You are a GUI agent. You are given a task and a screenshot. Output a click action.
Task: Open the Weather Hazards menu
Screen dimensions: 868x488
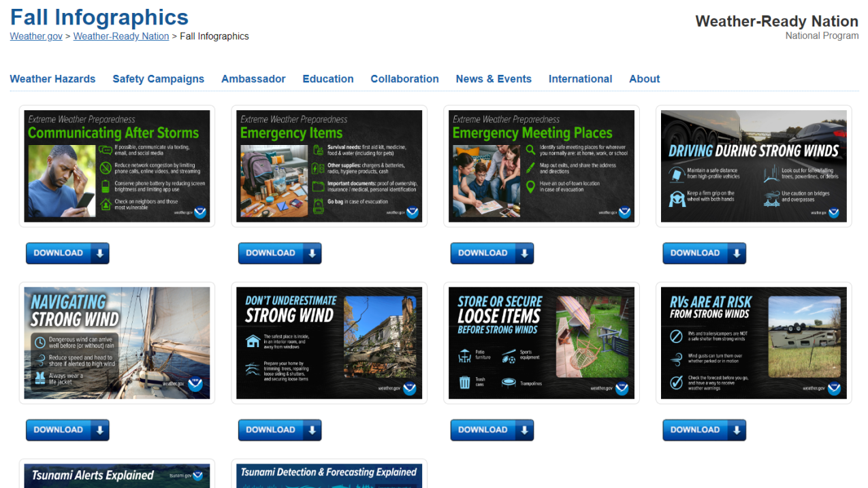(52, 79)
